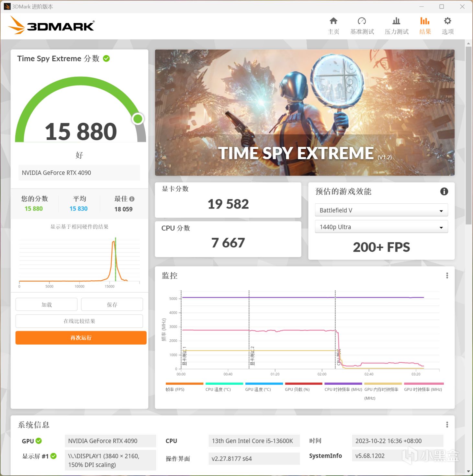Click the 最佳 value 18 059
The width and height of the screenshot is (473, 476).
[x=123, y=209]
